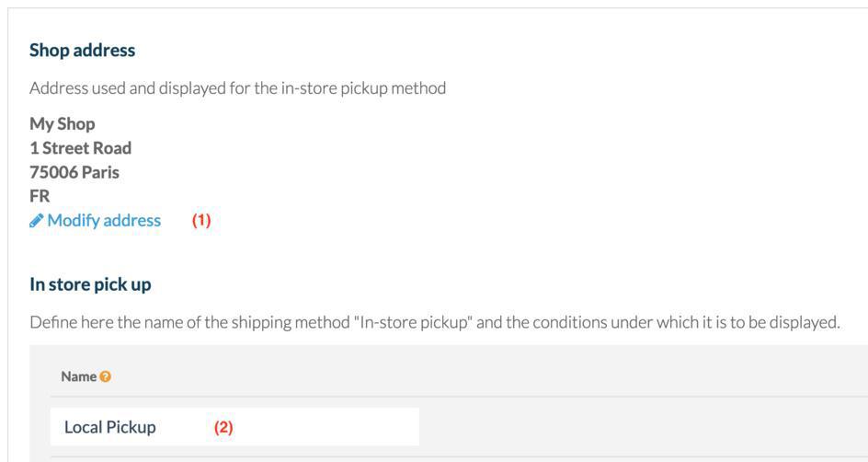Click the pencil icon beside Modify address
The height and width of the screenshot is (462, 868).
point(36,221)
